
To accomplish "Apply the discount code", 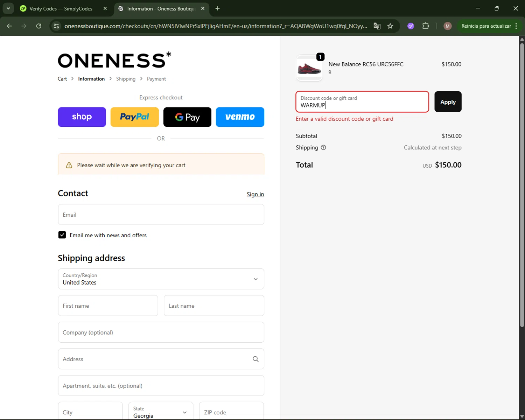I will 448,102.
